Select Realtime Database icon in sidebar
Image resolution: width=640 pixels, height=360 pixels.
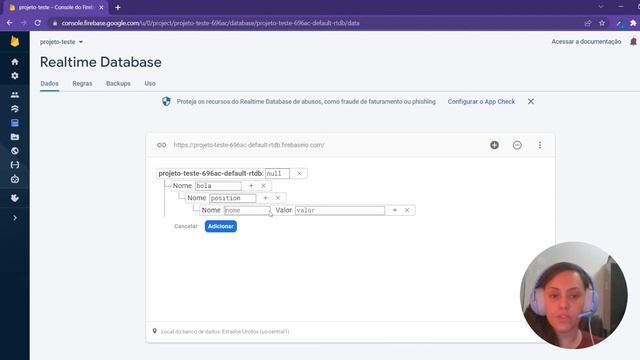(15, 123)
